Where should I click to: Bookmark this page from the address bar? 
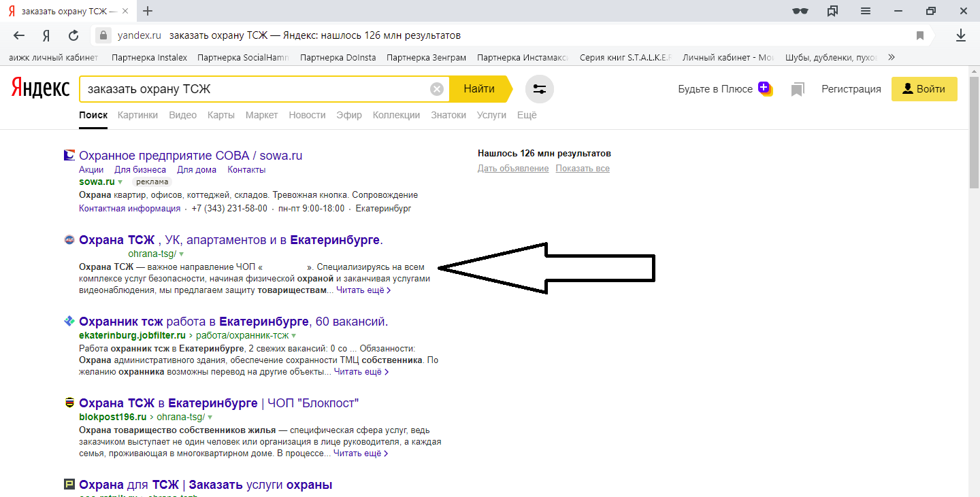pos(920,35)
